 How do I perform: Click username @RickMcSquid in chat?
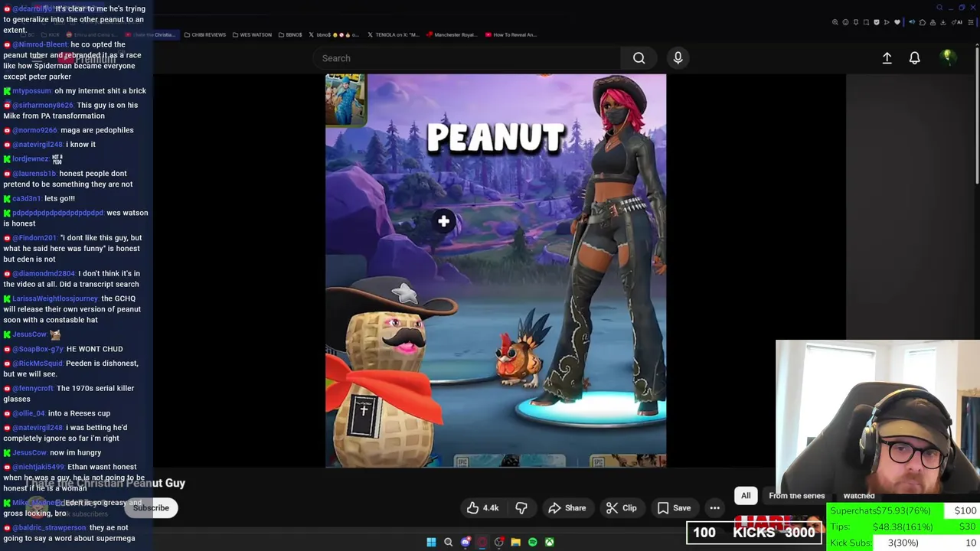[x=38, y=364]
